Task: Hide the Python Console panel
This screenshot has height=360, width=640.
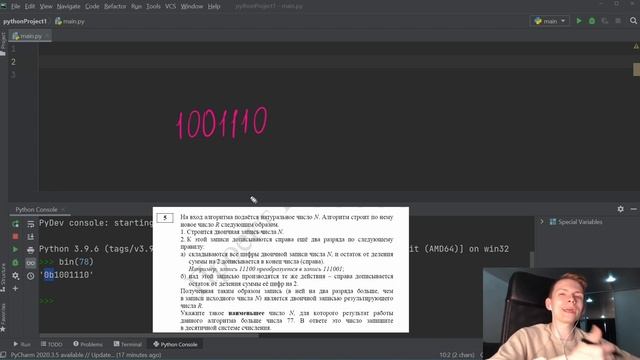Action: [633, 209]
